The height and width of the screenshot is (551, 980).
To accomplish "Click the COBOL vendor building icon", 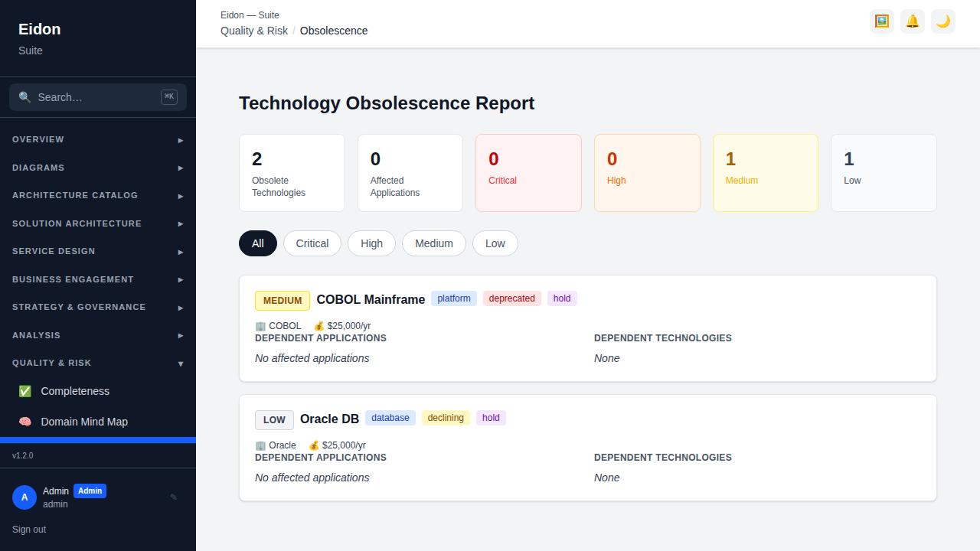I will [260, 326].
